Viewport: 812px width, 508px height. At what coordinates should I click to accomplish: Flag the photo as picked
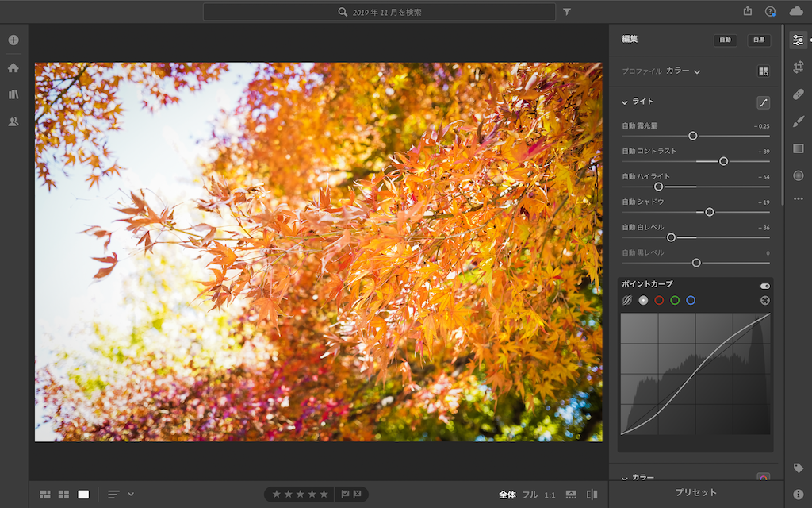click(x=345, y=495)
